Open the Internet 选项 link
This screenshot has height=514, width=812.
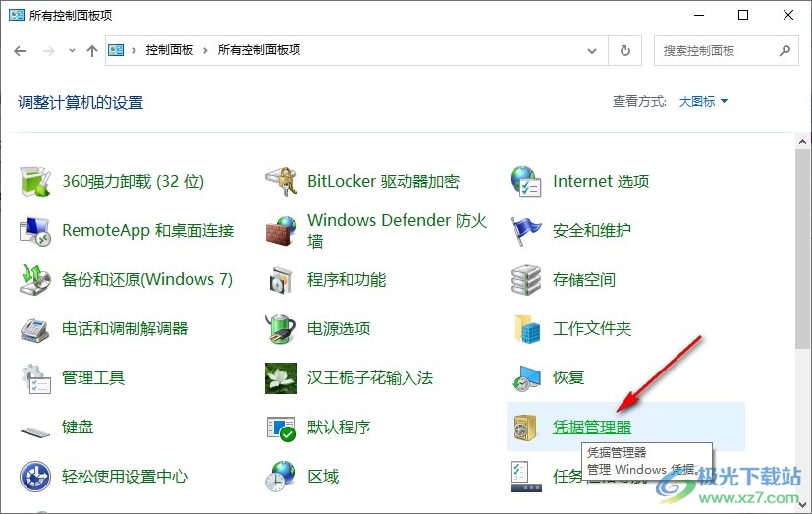click(x=601, y=182)
